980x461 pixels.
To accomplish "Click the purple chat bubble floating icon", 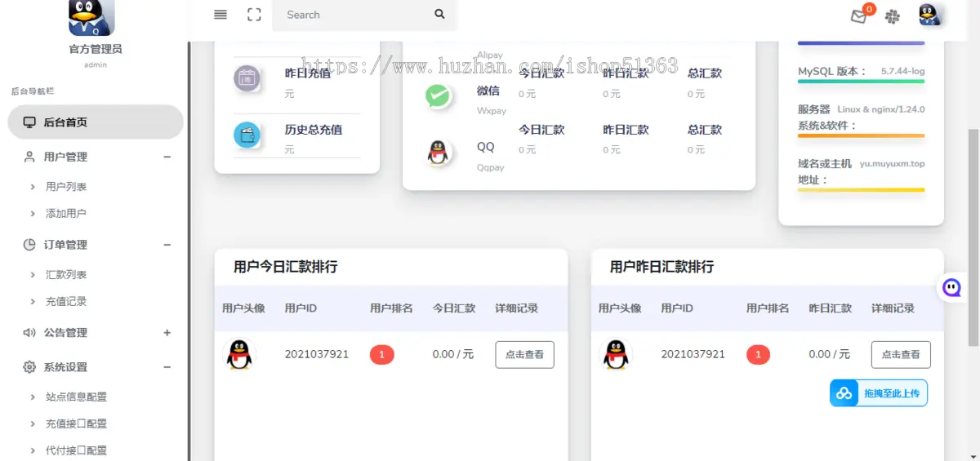I will click(951, 287).
